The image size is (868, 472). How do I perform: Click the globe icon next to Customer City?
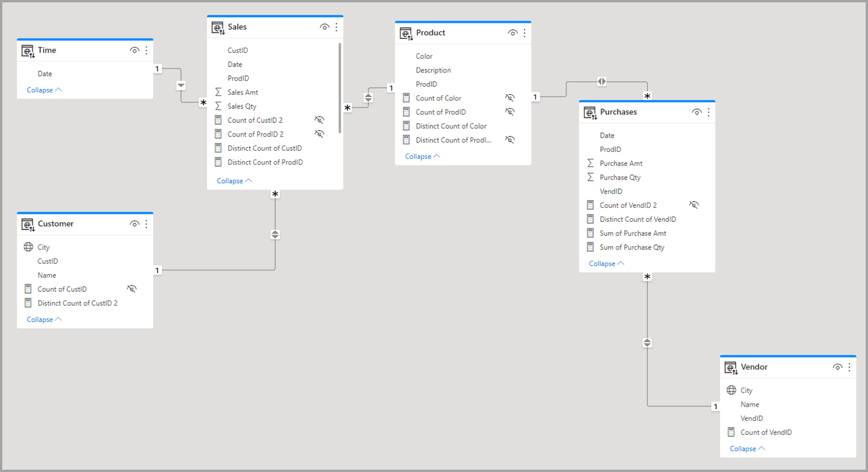(x=28, y=247)
